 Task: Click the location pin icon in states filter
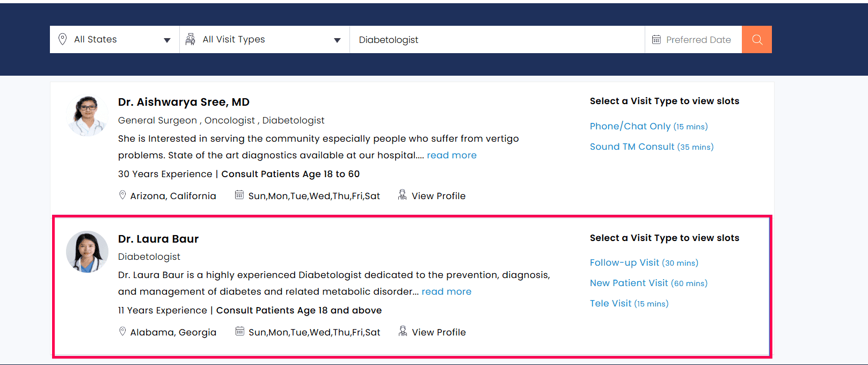point(63,39)
